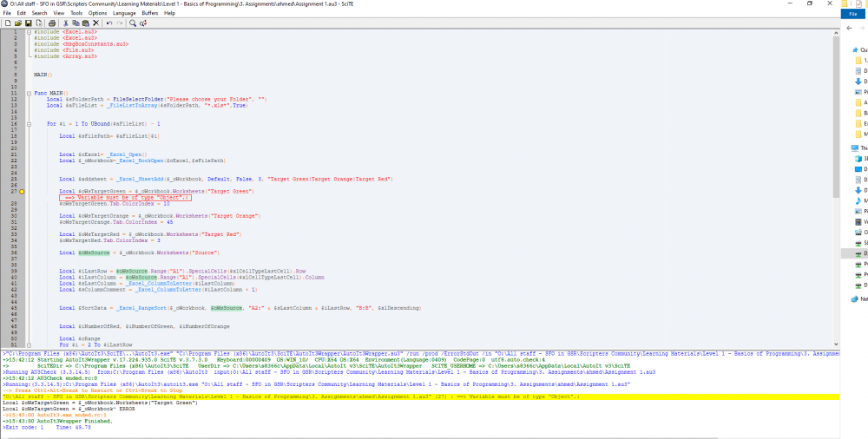Click '_Excel_BookOpen' in line 22
This screenshot has height=439, width=868.
pos(140,161)
